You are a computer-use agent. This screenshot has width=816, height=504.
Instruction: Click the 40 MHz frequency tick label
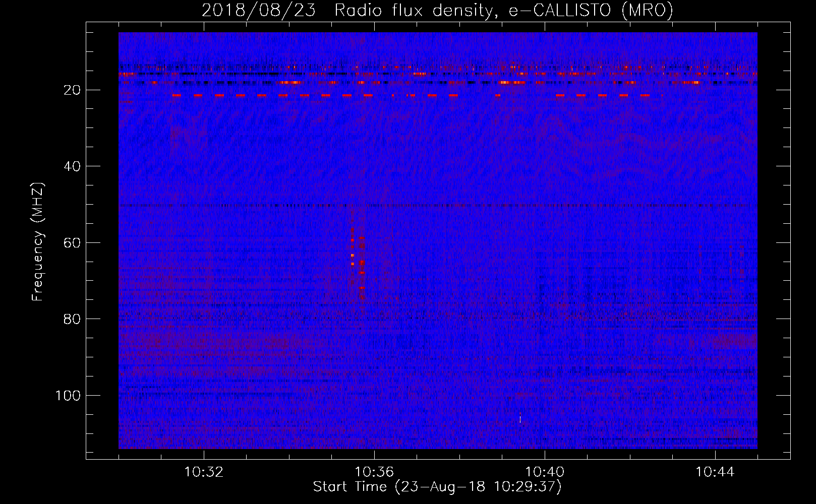(x=72, y=166)
